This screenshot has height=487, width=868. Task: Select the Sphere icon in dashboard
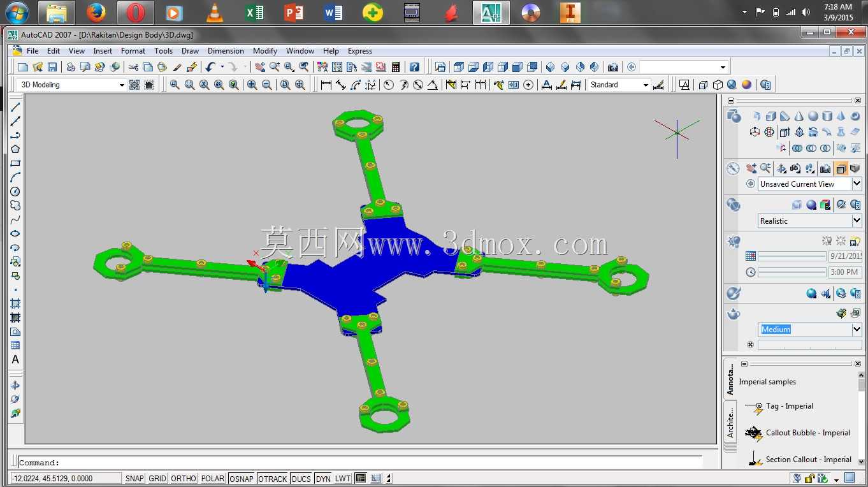813,116
